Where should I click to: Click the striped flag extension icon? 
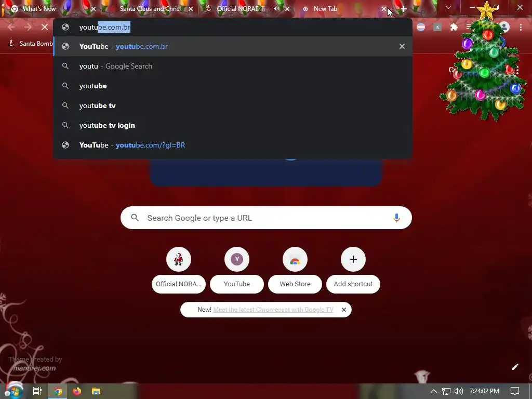click(x=421, y=27)
